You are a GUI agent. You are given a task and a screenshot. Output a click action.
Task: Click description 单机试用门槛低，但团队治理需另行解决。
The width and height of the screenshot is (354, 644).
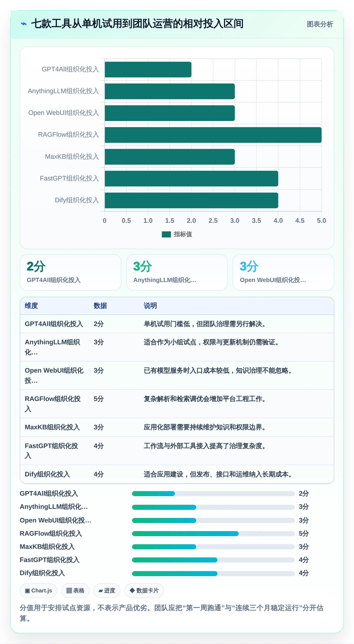tap(205, 324)
